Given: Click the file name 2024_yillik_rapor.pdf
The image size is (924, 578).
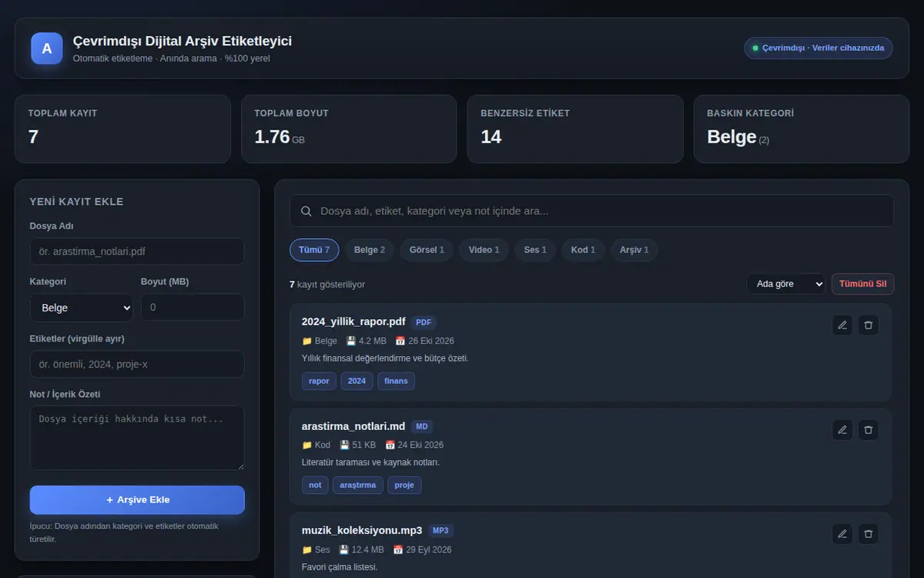Looking at the screenshot, I should (353, 322).
